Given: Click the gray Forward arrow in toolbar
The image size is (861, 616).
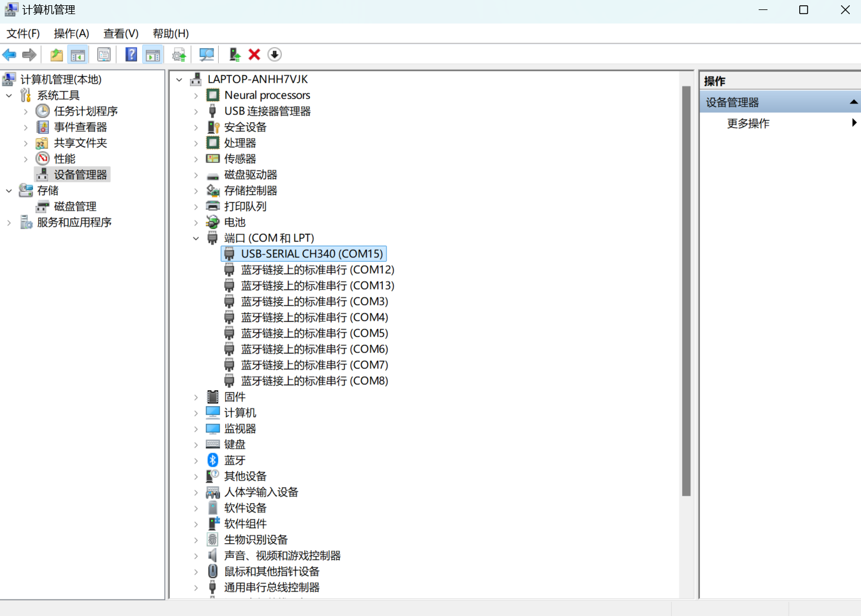Looking at the screenshot, I should (x=29, y=55).
